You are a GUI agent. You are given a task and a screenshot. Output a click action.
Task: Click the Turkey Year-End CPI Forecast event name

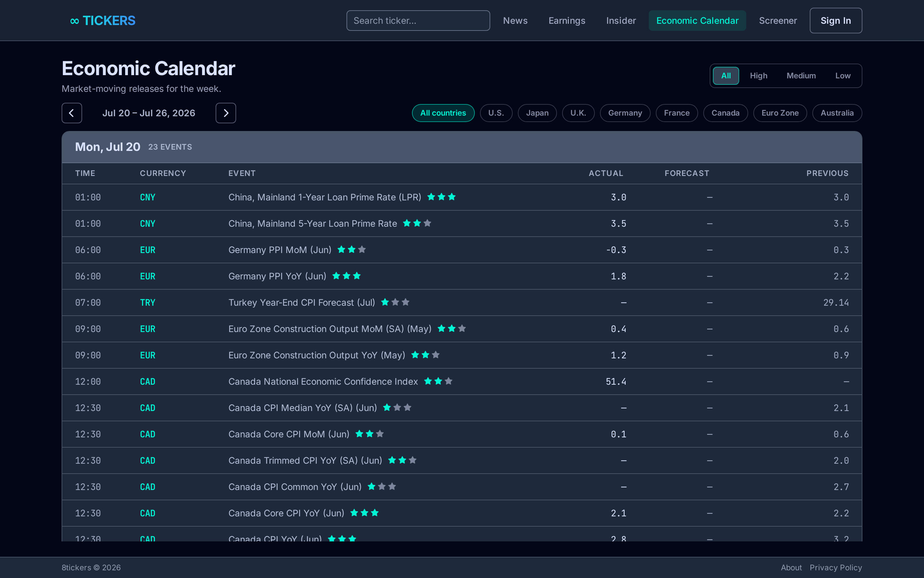(x=302, y=303)
